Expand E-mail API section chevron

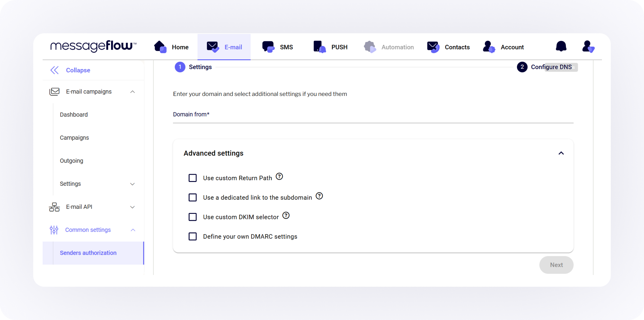tap(133, 207)
